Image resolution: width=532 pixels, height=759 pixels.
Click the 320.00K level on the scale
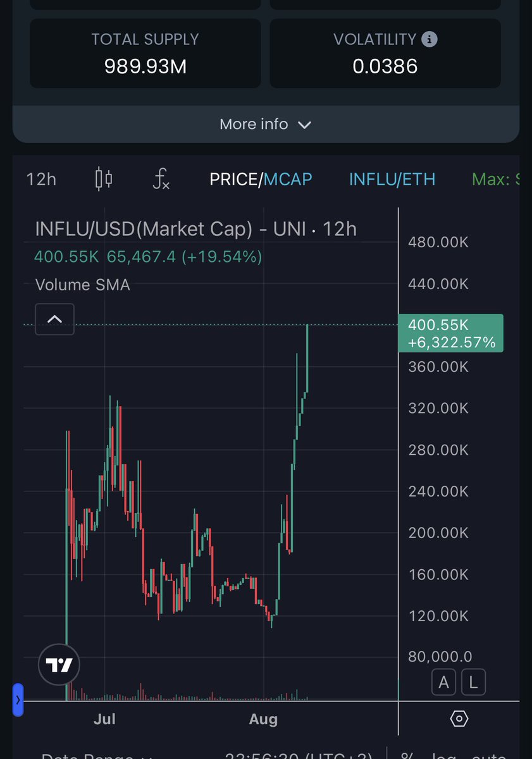[x=439, y=408]
